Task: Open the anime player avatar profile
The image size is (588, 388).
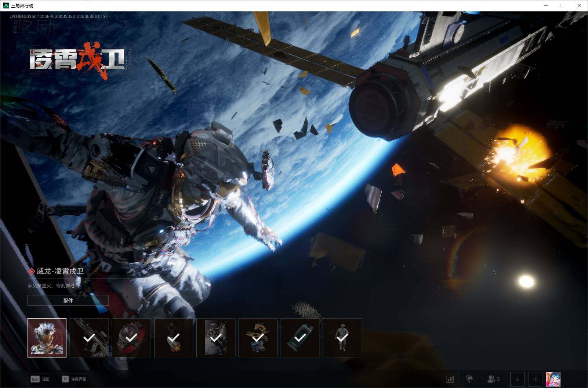Action: coord(553,379)
